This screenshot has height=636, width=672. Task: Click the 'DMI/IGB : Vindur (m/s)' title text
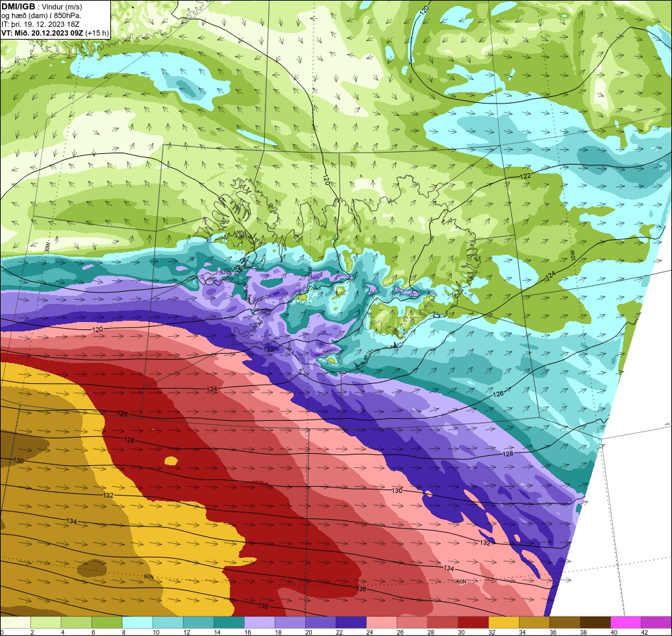[x=42, y=7]
